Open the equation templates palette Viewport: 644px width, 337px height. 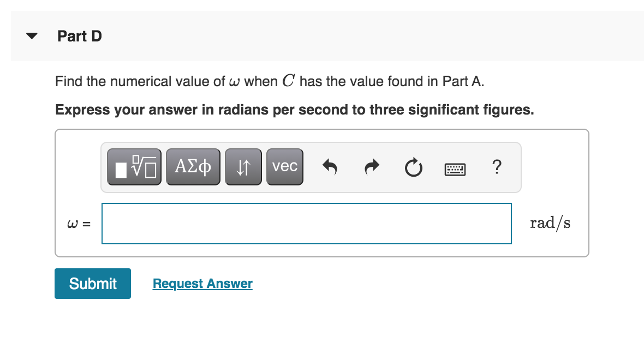coord(134,167)
